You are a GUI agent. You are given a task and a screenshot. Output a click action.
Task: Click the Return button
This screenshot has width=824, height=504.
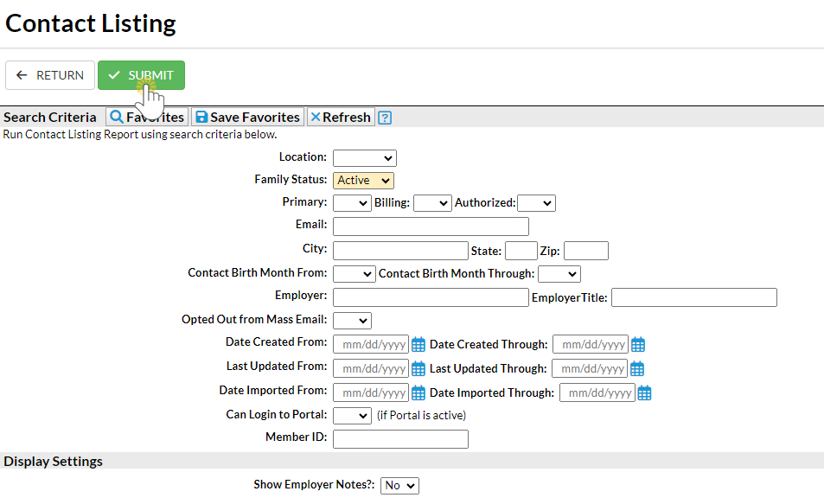(x=50, y=75)
